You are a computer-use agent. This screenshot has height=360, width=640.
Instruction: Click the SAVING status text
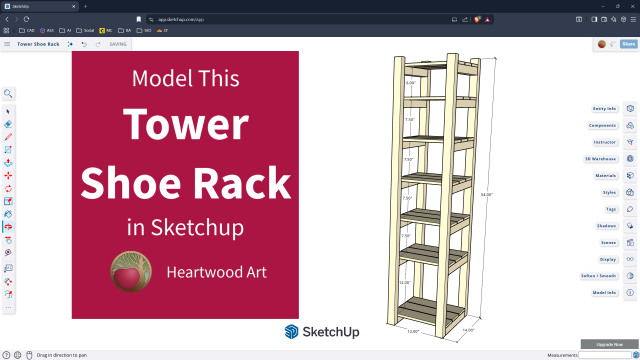pos(118,44)
